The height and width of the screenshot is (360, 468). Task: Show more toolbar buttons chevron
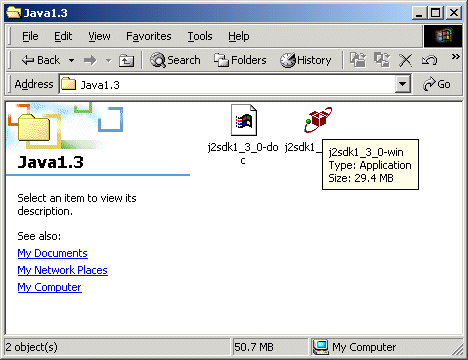coord(455,57)
